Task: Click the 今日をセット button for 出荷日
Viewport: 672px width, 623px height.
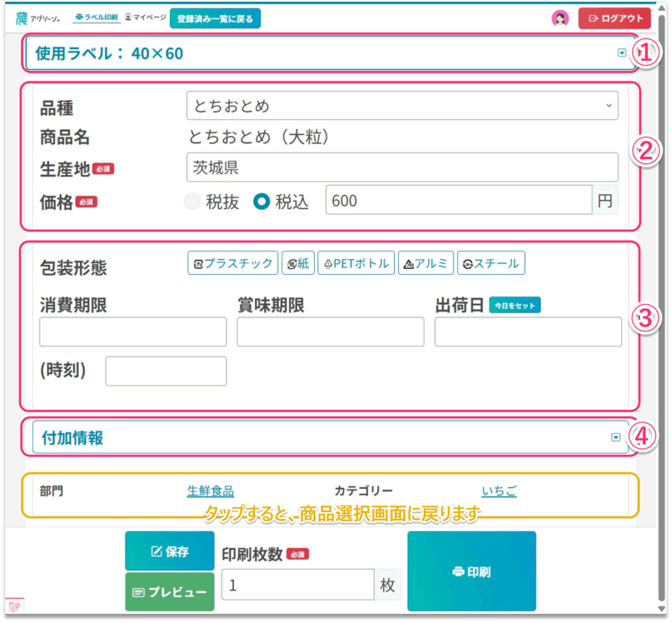Action: 514,306
